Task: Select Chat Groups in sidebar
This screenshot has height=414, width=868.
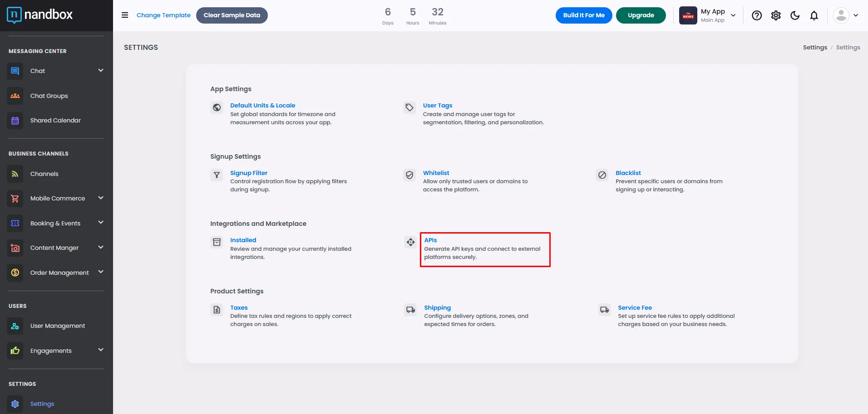Action: coord(49,96)
